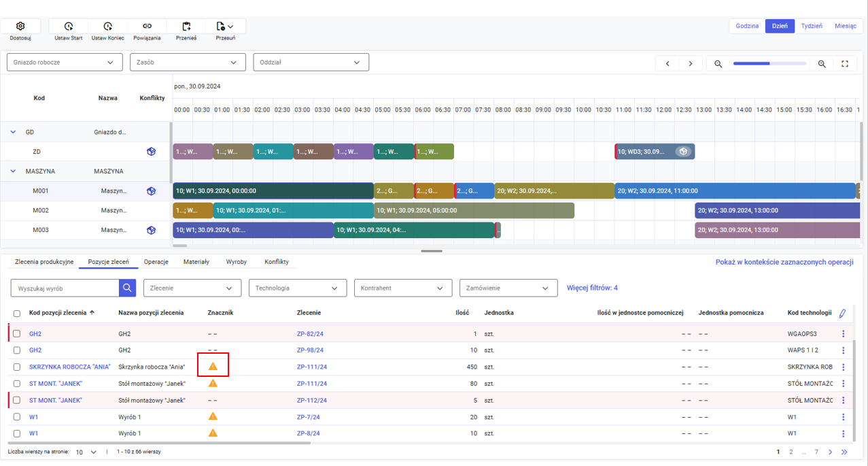Collapse the MASZYNA tree group
Image resolution: width=868 pixels, height=466 pixels.
[13, 171]
